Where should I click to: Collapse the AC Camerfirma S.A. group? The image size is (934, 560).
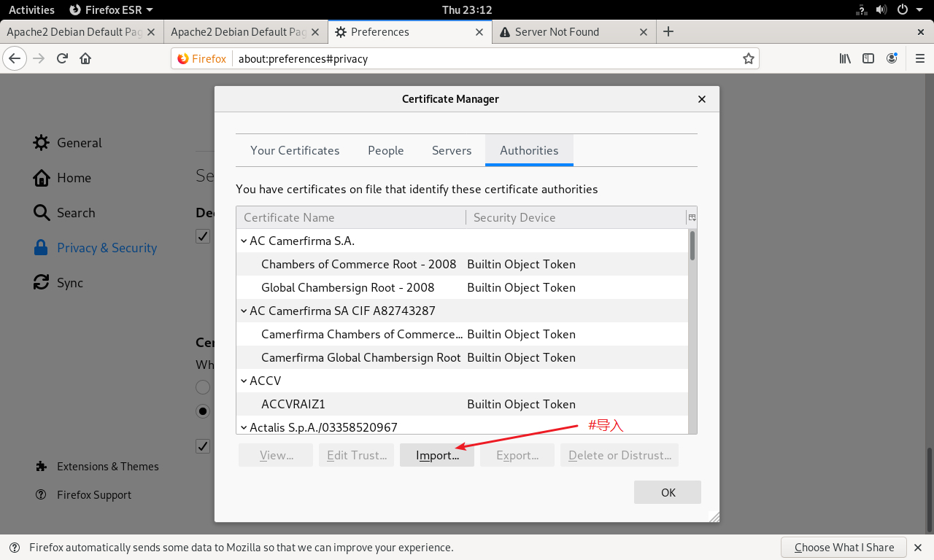244,241
